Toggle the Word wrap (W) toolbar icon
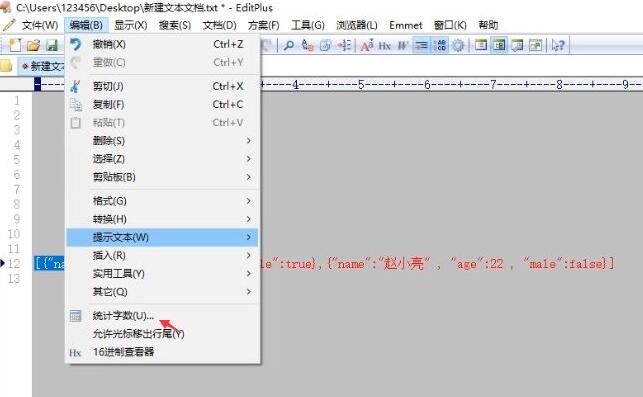Screen dimensions: 643x397 (x=403, y=46)
